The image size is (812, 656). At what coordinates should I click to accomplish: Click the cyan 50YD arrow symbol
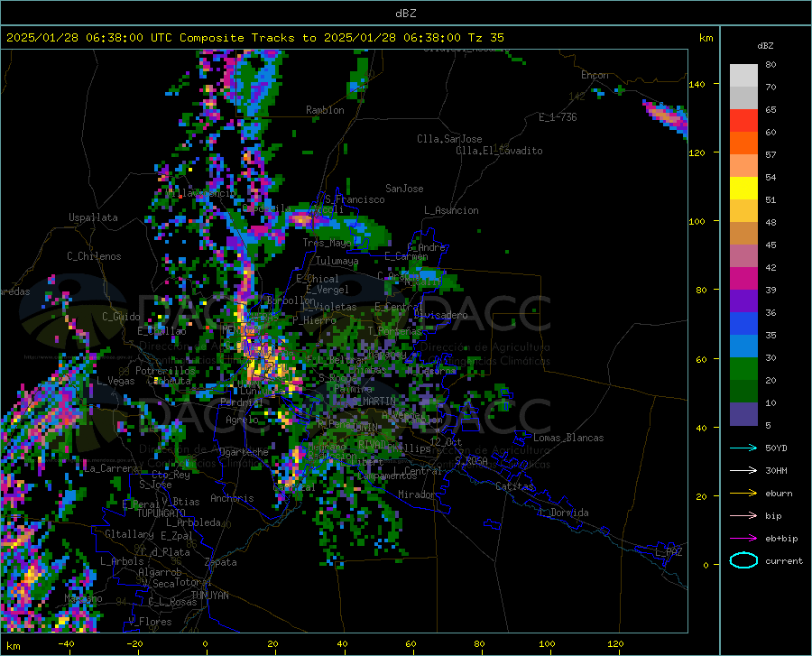click(743, 448)
